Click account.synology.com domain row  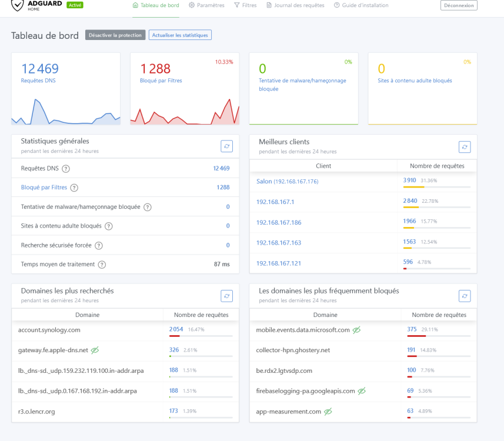click(x=125, y=330)
